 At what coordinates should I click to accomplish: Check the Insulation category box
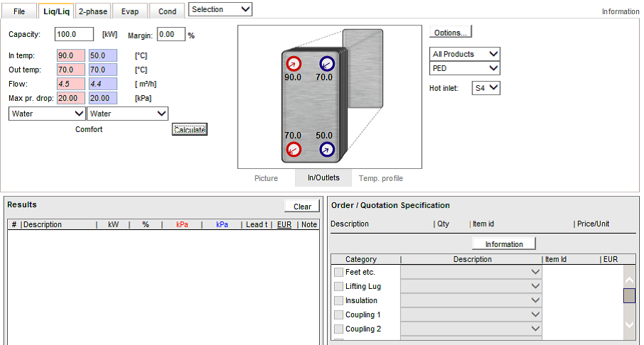click(x=338, y=300)
